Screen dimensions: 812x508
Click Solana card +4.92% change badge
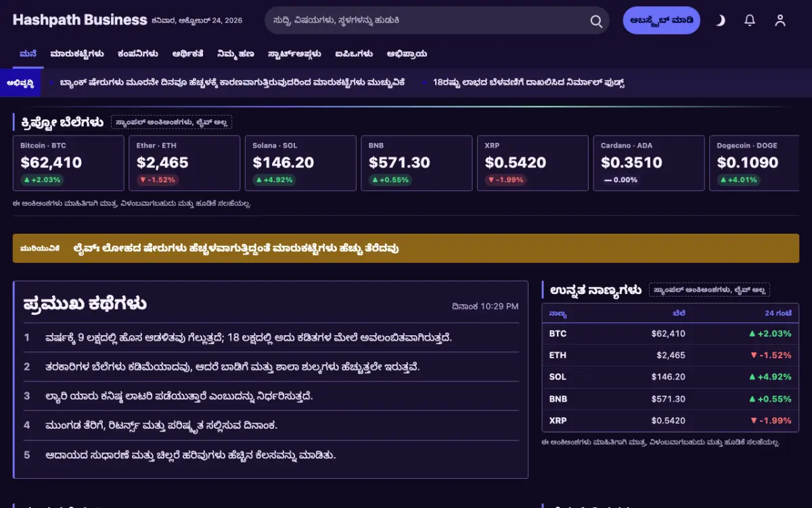[x=274, y=180]
